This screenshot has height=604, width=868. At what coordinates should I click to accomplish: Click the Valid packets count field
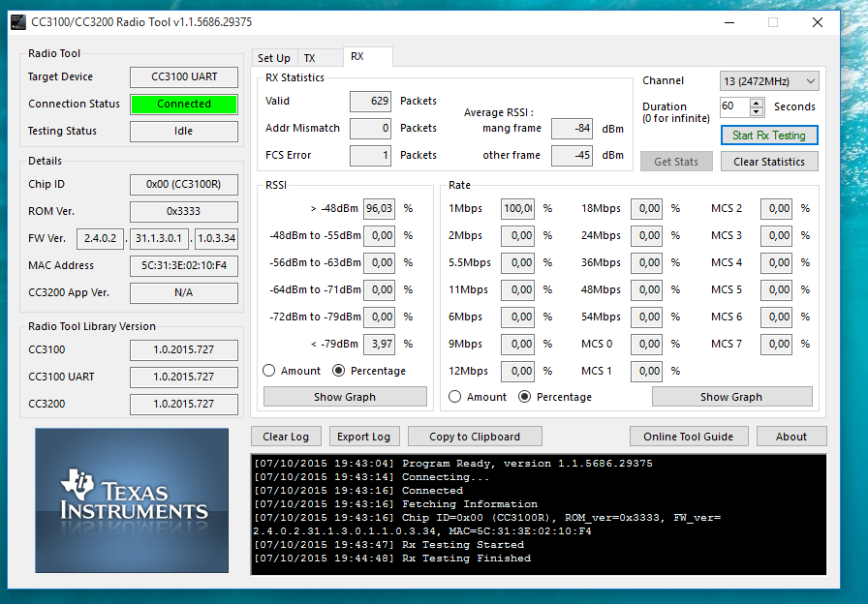370,102
